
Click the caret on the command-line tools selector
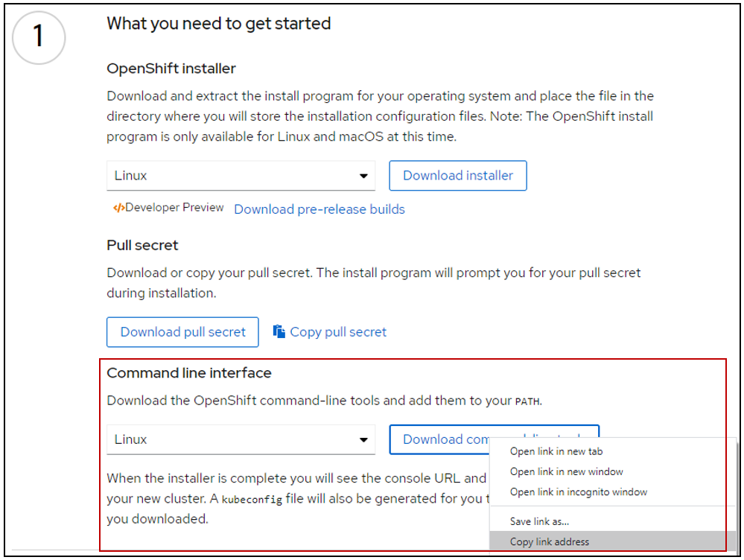363,439
